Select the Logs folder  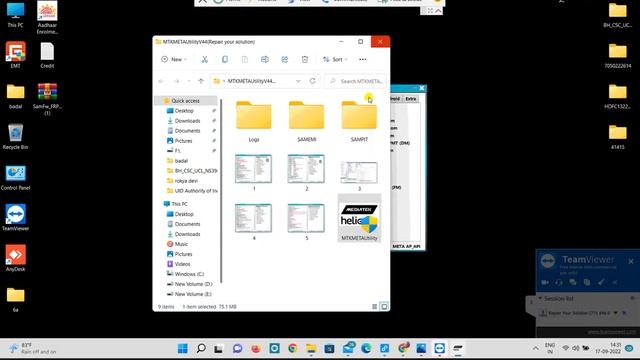(x=254, y=121)
